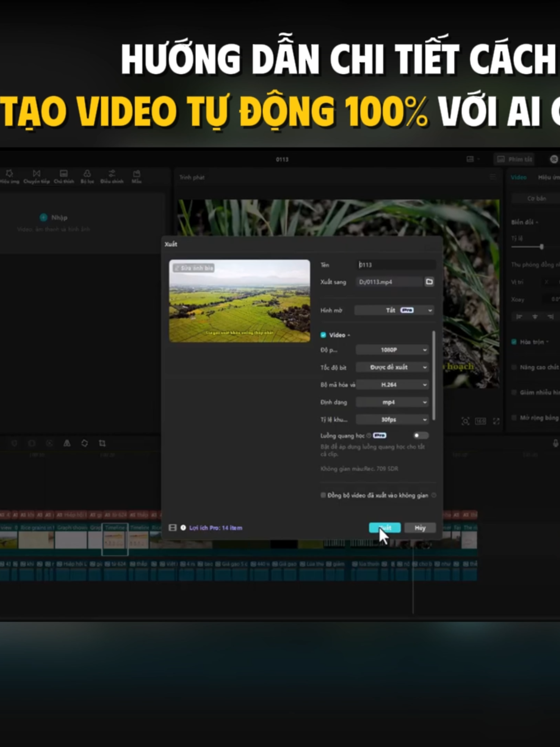Click the Nhập import plus icon
The height and width of the screenshot is (747, 560).
coord(43,217)
